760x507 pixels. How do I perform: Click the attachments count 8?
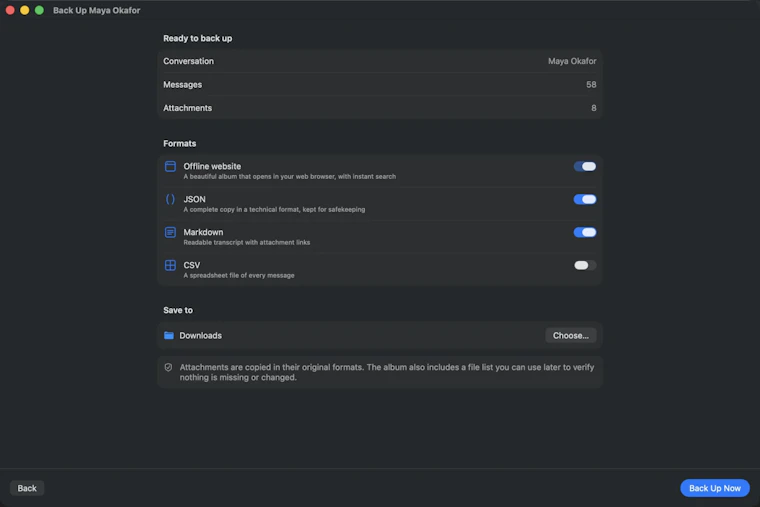594,108
